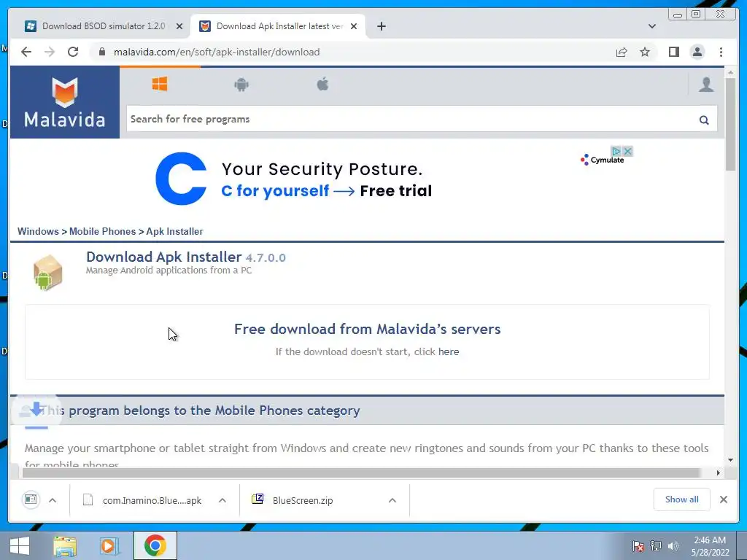Viewport: 747px width, 560px height.
Task: Open Mobile Phones breadcrumb link
Action: 102,231
